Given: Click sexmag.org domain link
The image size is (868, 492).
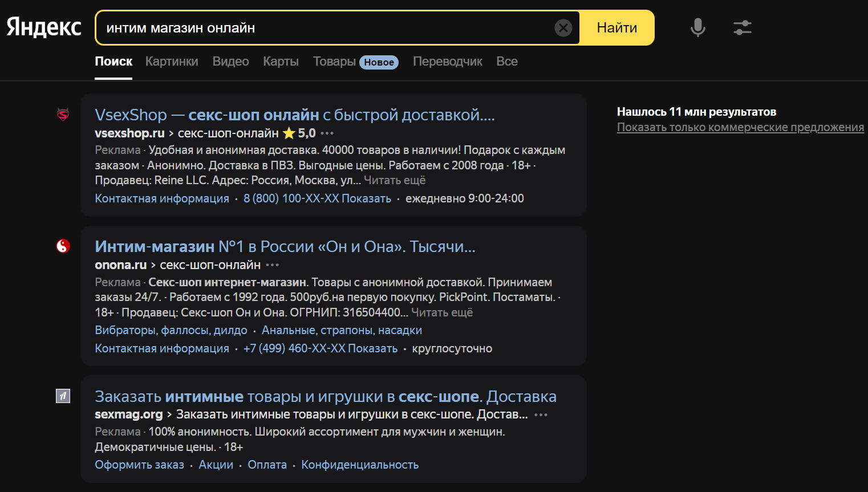Looking at the screenshot, I should [x=129, y=414].
